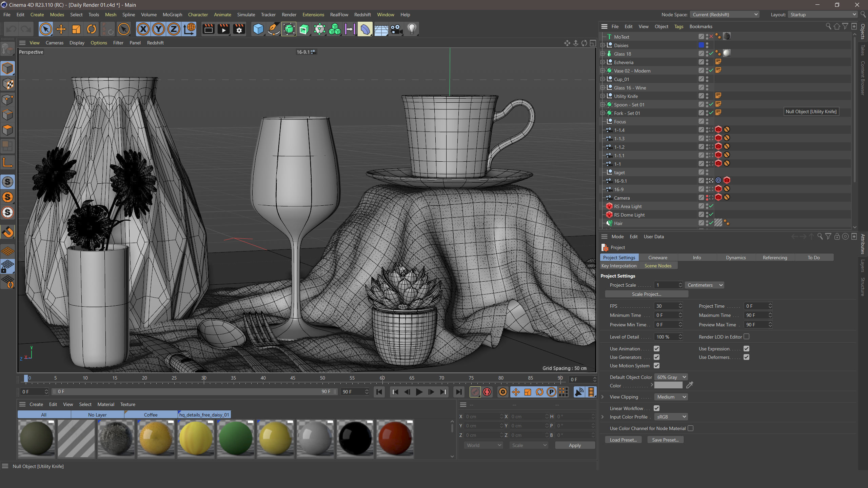
Task: Open the Redshift menu in main menu bar
Action: point(362,15)
